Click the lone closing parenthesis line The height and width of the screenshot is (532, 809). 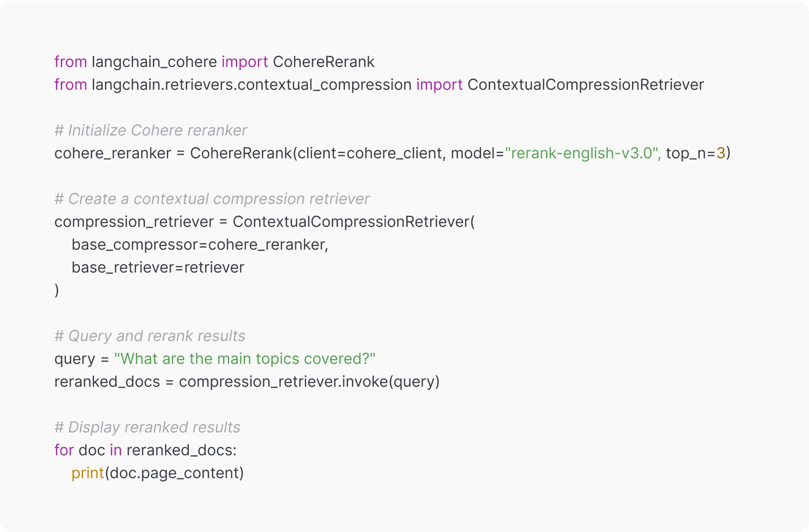coord(57,290)
